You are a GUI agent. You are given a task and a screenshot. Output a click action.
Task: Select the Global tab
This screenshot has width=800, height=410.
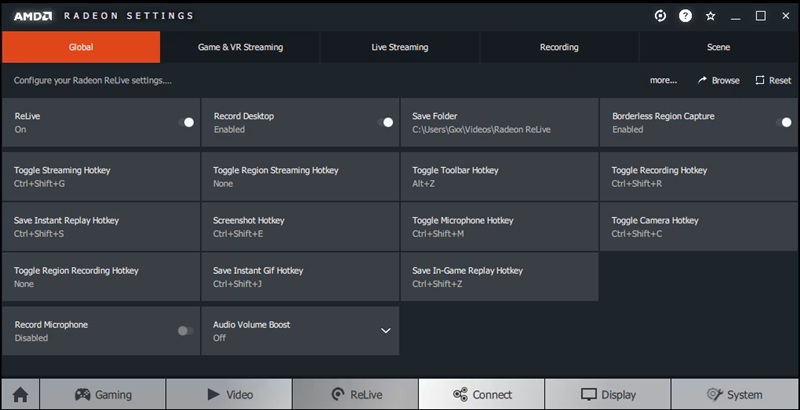[81, 47]
